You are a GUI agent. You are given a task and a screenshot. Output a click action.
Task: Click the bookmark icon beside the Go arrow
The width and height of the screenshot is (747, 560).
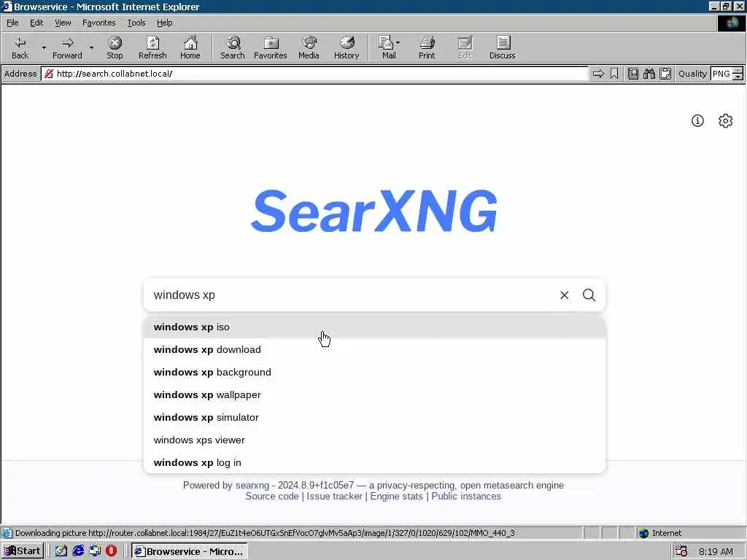(x=614, y=74)
